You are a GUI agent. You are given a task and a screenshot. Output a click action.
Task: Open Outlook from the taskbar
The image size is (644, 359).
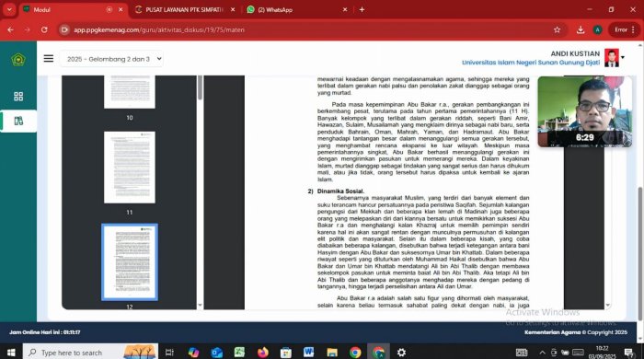(217, 353)
